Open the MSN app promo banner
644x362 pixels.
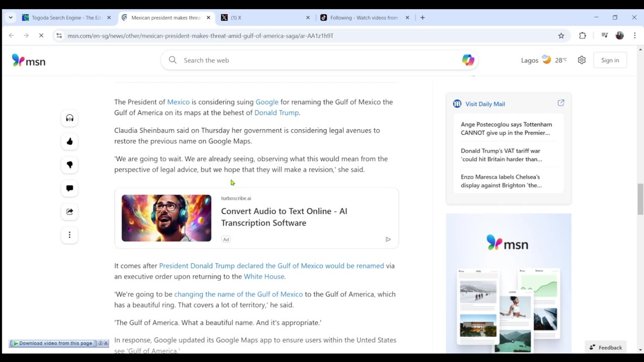click(509, 283)
